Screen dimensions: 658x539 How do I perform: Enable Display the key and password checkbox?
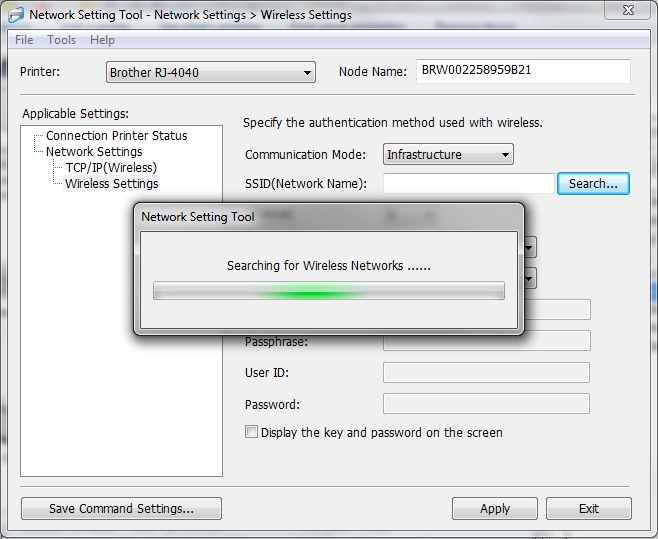(x=251, y=433)
